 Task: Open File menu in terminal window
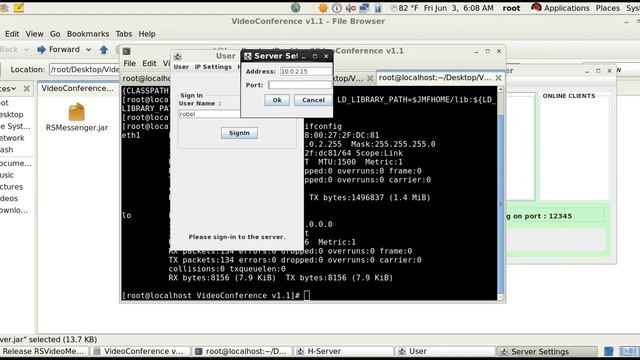pyautogui.click(x=129, y=63)
